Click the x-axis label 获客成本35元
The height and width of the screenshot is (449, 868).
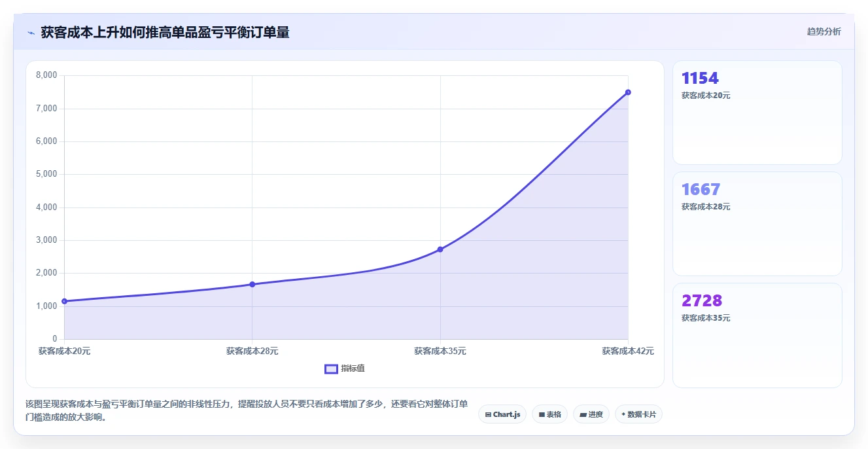click(x=440, y=351)
